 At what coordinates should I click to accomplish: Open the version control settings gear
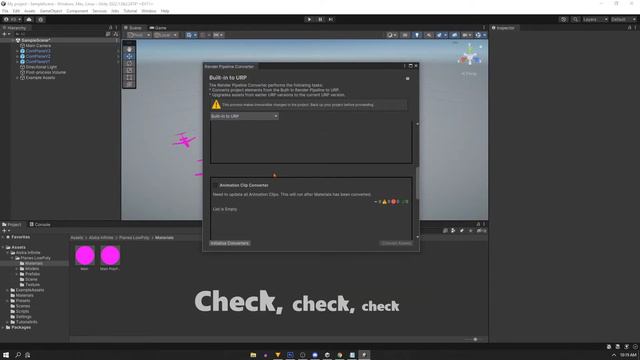40,19
